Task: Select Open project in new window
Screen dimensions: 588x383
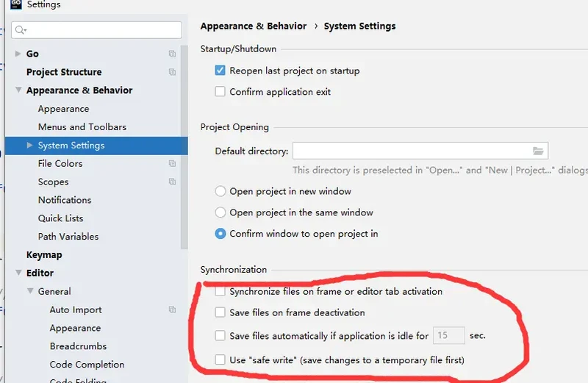Action: pos(220,191)
